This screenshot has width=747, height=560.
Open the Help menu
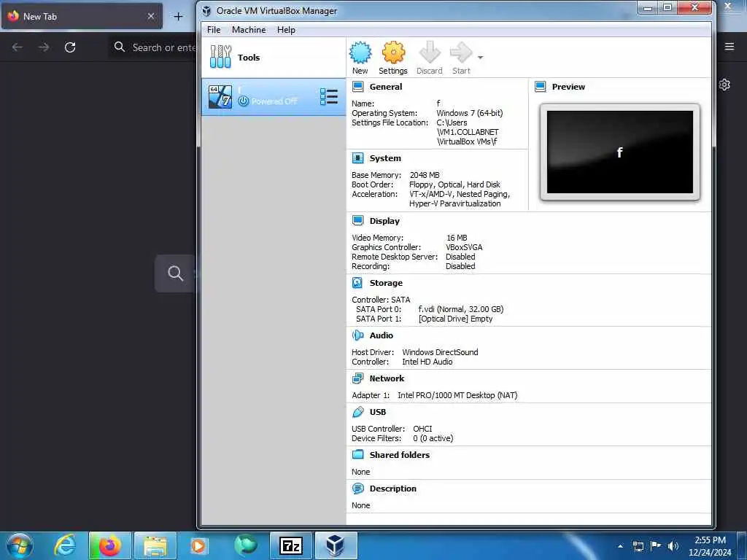coord(286,29)
